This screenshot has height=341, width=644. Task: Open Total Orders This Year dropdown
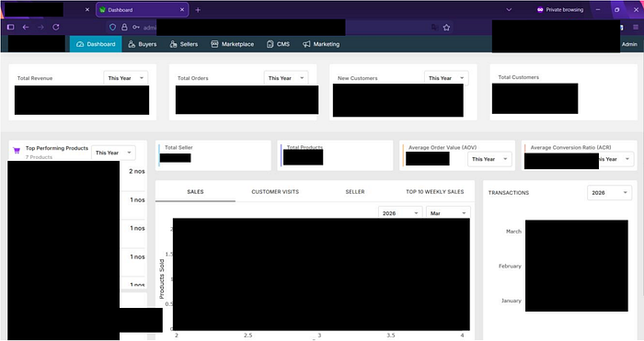[286, 78]
